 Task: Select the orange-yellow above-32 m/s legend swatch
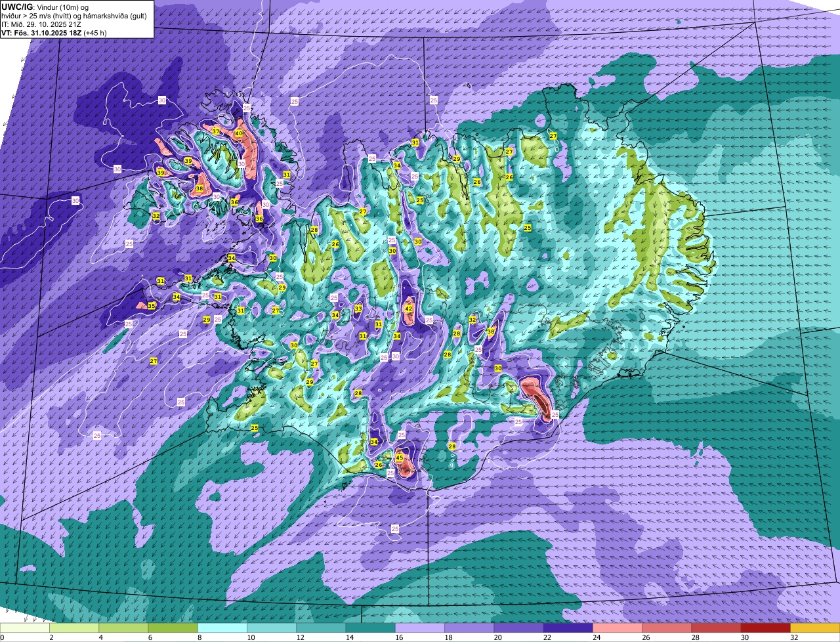pyautogui.click(x=815, y=628)
